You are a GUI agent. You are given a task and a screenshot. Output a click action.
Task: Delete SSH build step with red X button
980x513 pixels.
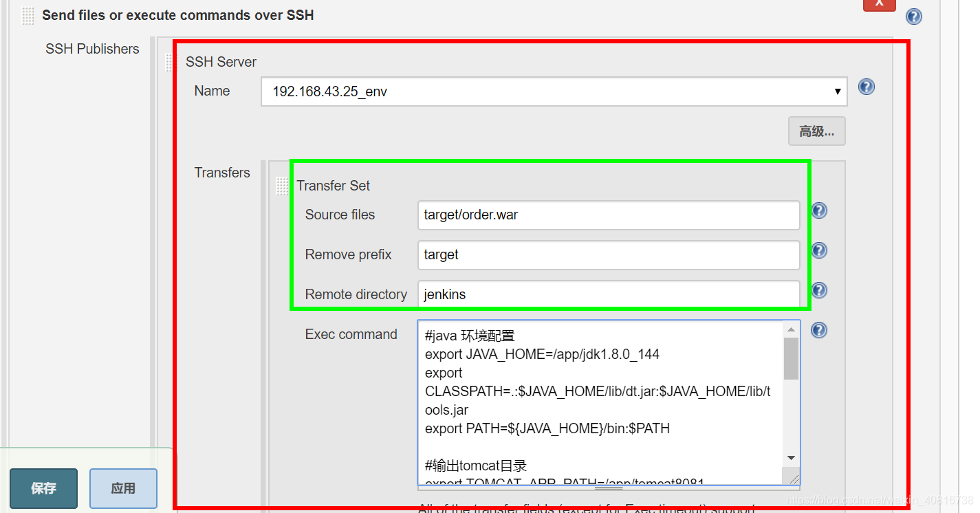click(x=880, y=4)
